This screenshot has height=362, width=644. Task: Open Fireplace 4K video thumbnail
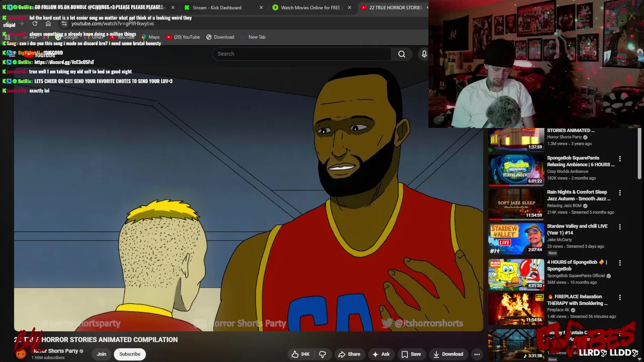pos(516,309)
